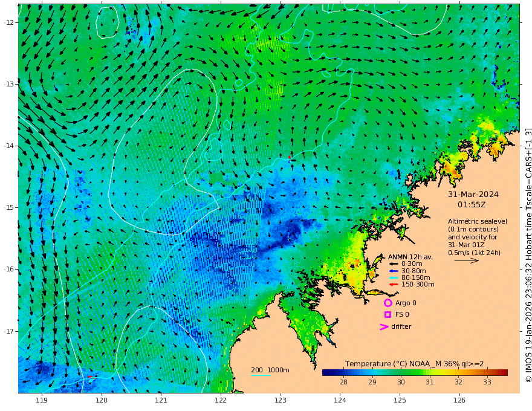
Task: Click the '30-80m' depth legend text
Action: click(414, 271)
